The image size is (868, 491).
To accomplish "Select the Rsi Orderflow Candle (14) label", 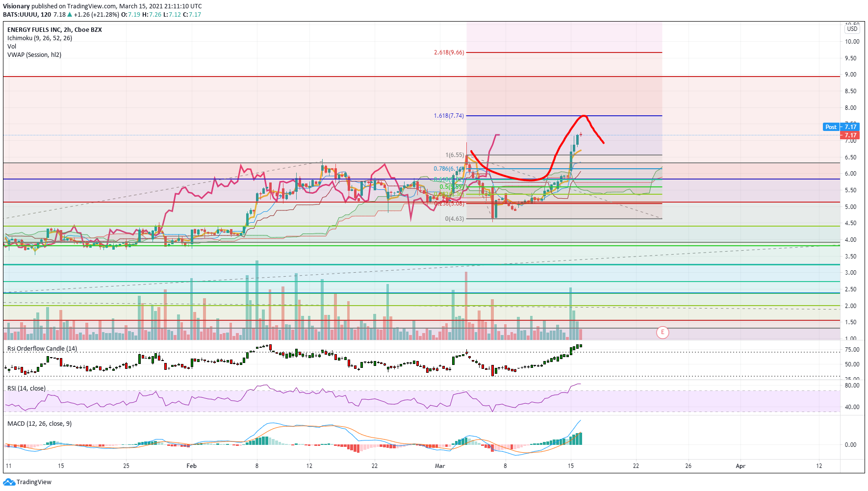I will point(42,349).
